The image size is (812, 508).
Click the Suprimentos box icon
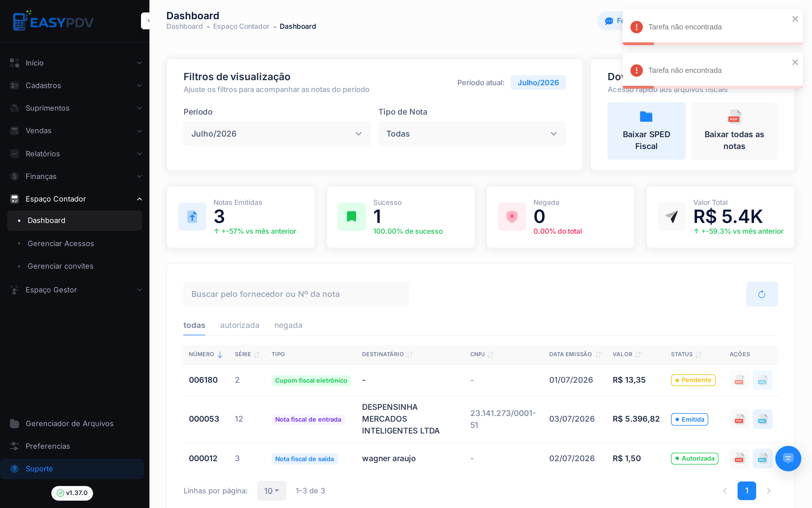coord(14,108)
